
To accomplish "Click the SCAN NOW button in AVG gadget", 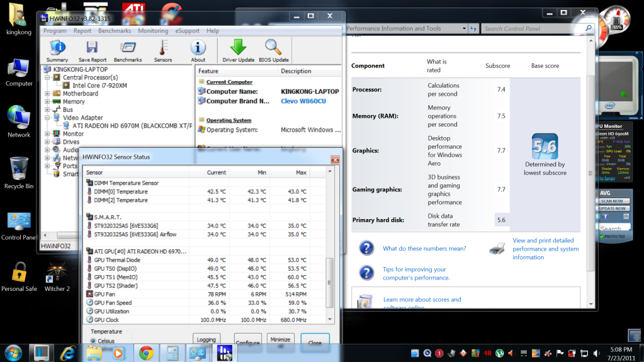I will (x=612, y=201).
